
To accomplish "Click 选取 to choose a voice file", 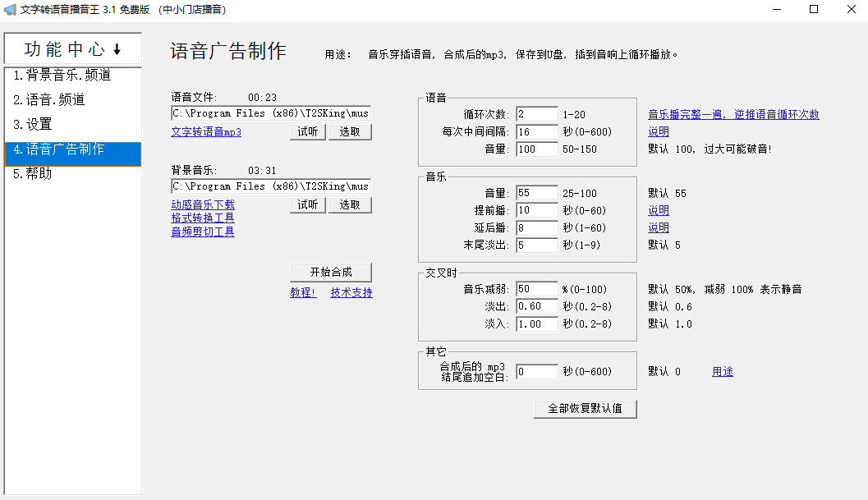I will click(351, 131).
